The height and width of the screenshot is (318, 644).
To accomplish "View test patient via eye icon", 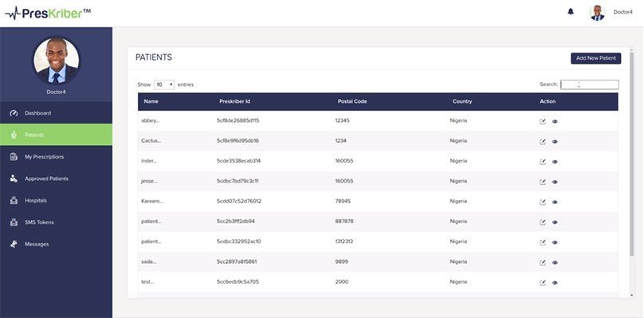I will (x=555, y=283).
